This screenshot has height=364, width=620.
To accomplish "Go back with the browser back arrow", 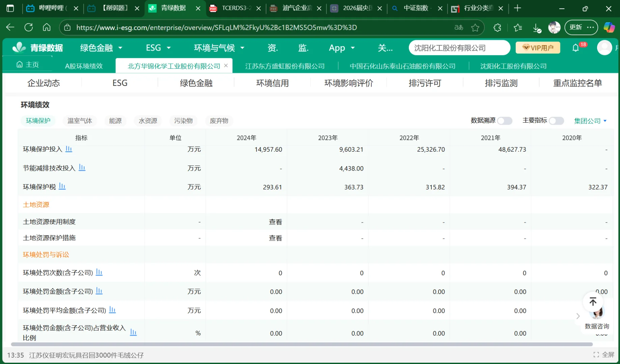I will tap(10, 27).
